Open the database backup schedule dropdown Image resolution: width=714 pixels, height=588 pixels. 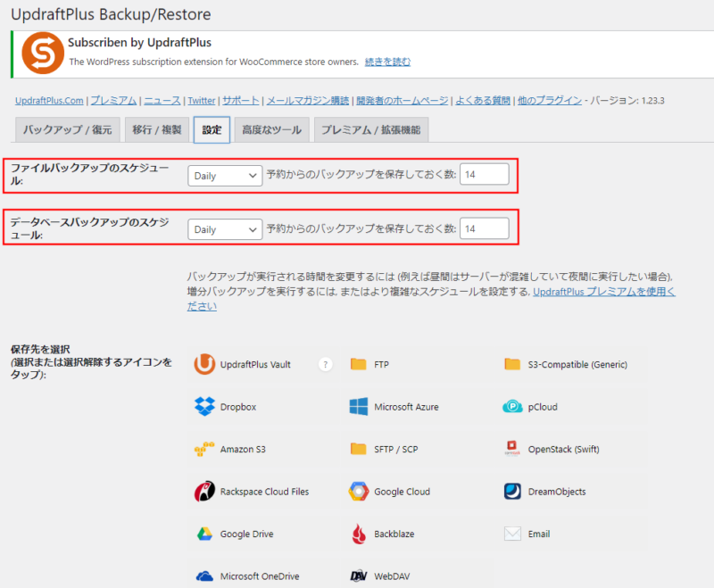point(225,229)
